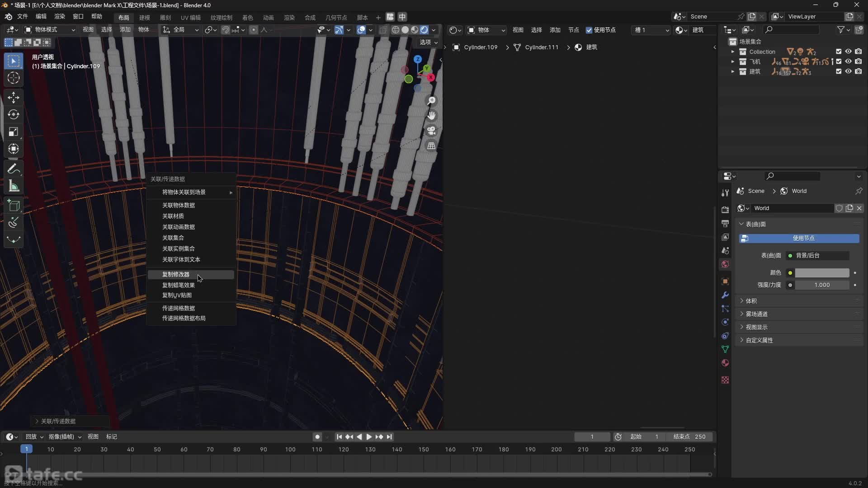The width and height of the screenshot is (868, 488).
Task: Open 物体模式 mode dropdown
Action: pos(50,30)
